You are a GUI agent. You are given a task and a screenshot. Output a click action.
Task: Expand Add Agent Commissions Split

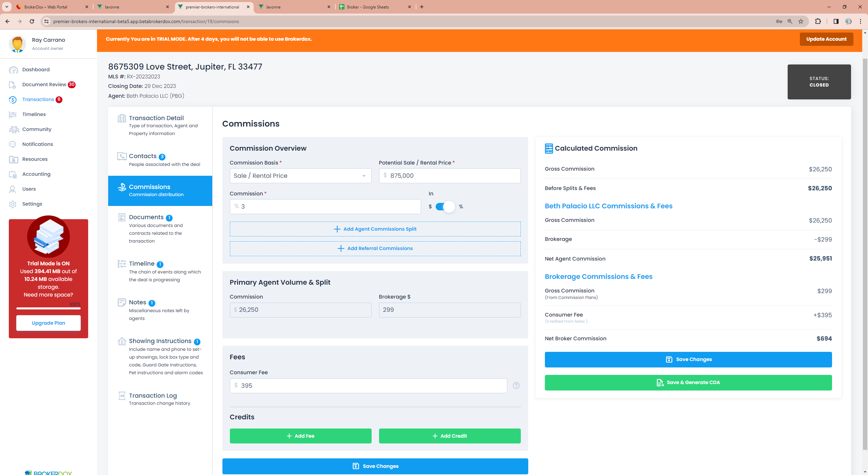click(x=375, y=229)
